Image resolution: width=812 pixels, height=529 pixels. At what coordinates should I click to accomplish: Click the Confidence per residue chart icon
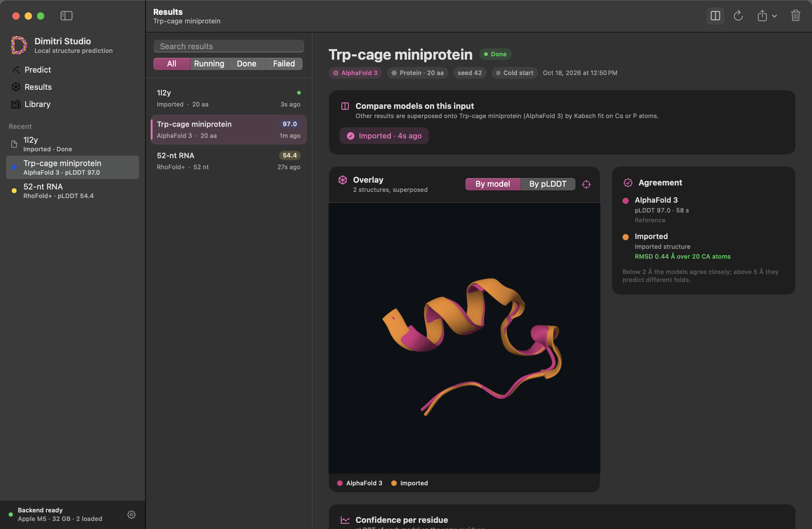[345, 520]
